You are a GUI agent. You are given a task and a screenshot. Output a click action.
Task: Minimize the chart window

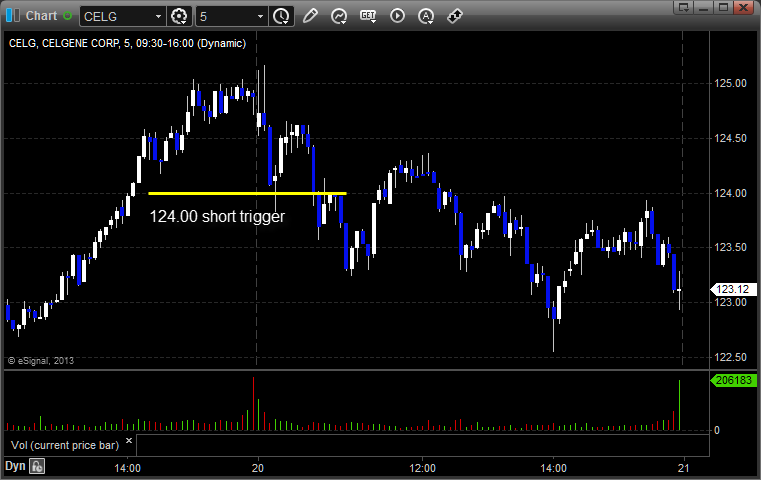tap(704, 7)
